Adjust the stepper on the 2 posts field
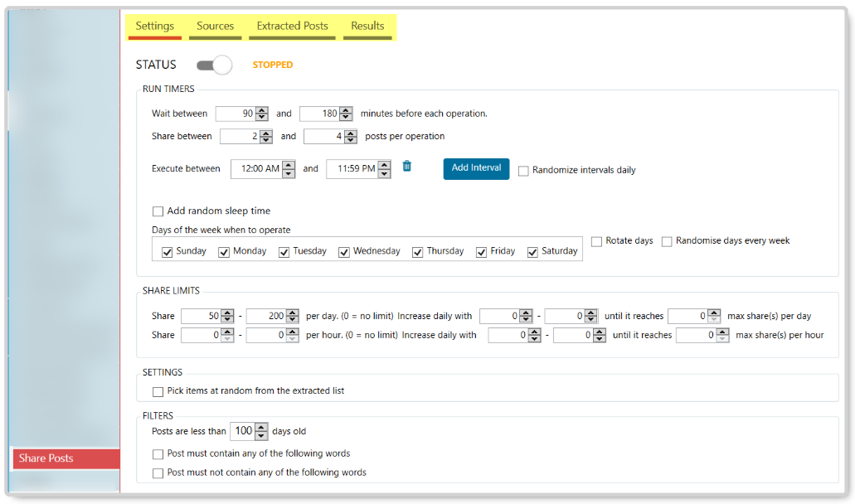The image size is (855, 504). click(x=266, y=136)
